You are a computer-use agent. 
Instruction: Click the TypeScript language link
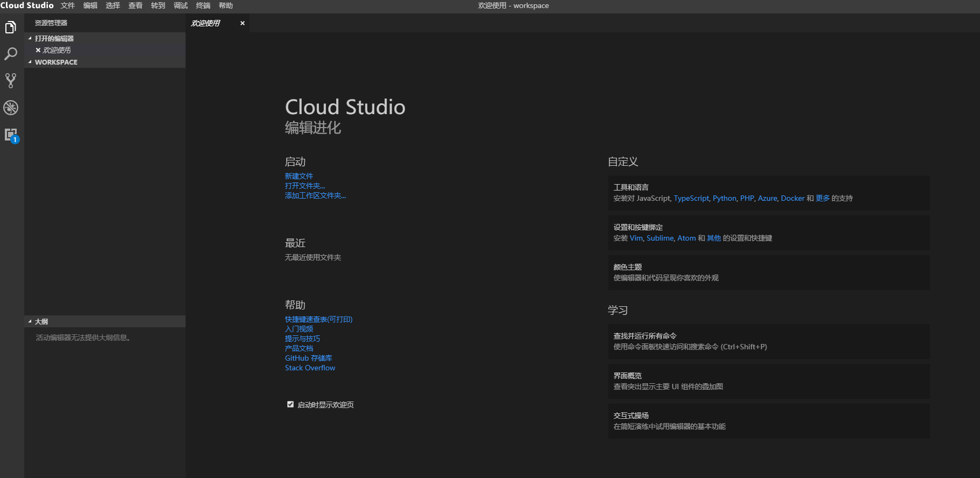pyautogui.click(x=691, y=198)
